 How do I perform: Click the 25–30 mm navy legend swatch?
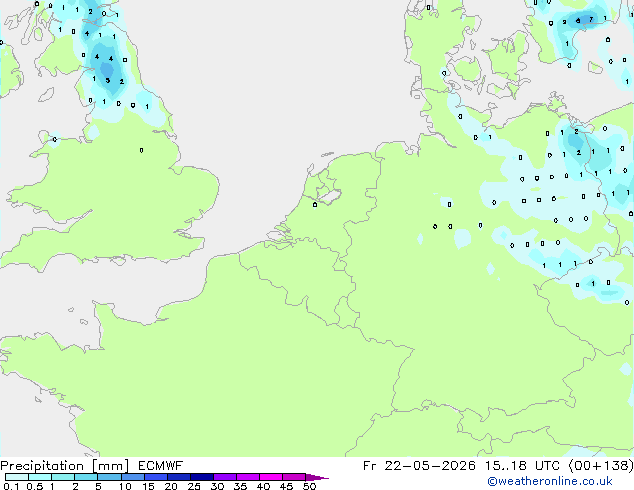click(201, 477)
